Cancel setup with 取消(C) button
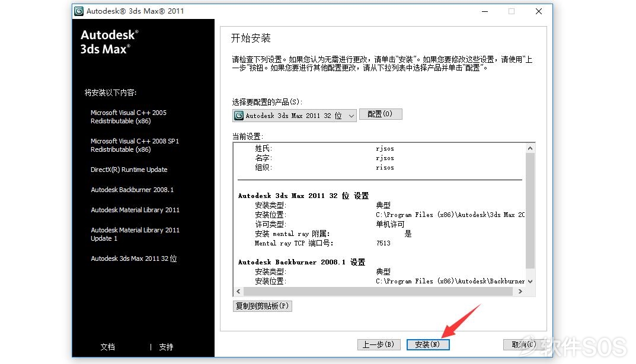 [523, 344]
